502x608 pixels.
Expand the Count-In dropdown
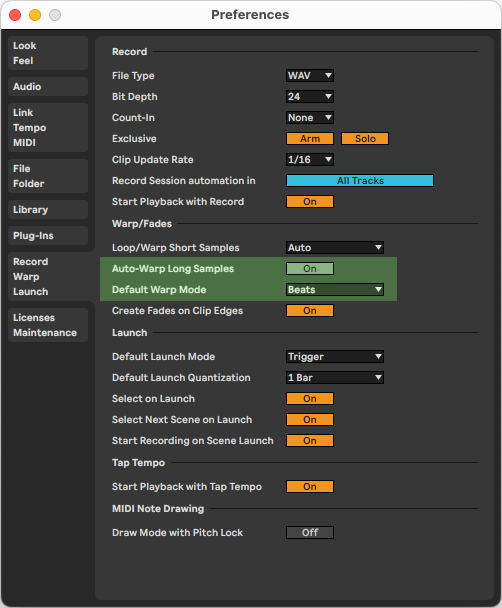pos(310,117)
